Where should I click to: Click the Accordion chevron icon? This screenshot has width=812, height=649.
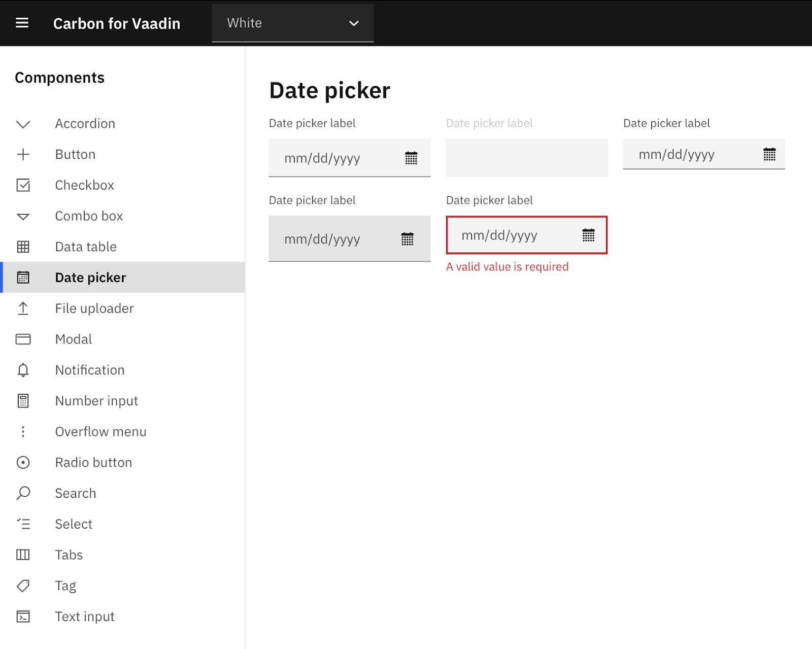[23, 124]
